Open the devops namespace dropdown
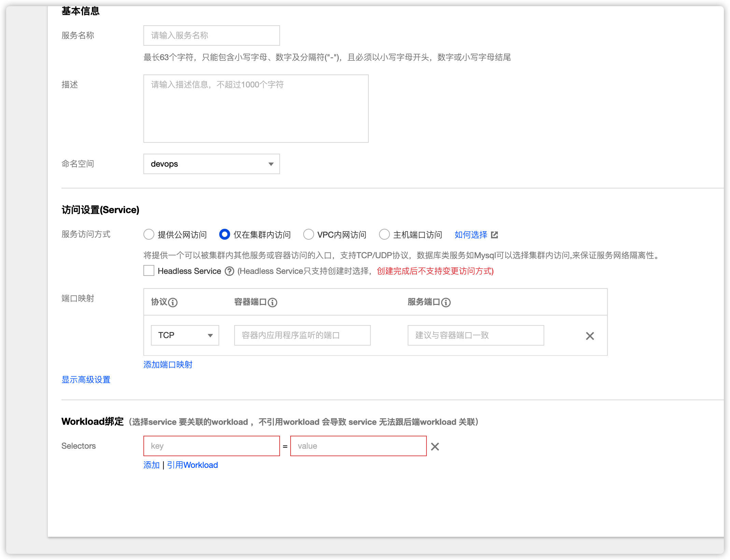This screenshot has width=730, height=560. pos(211,164)
